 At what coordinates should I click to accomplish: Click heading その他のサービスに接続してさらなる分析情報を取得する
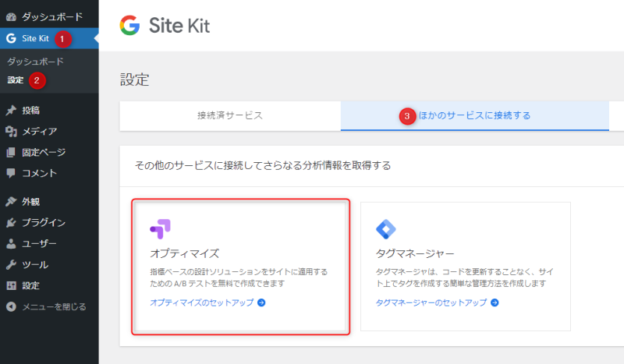tap(263, 165)
